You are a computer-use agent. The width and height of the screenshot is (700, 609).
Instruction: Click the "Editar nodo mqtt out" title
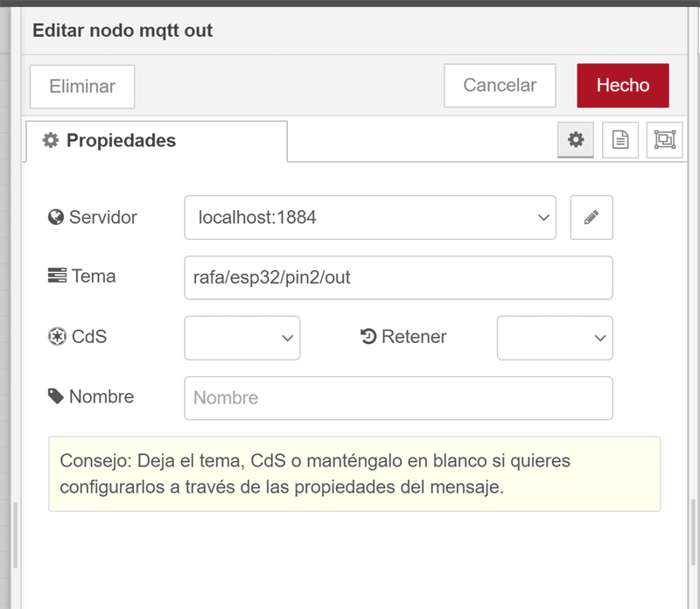(x=122, y=31)
